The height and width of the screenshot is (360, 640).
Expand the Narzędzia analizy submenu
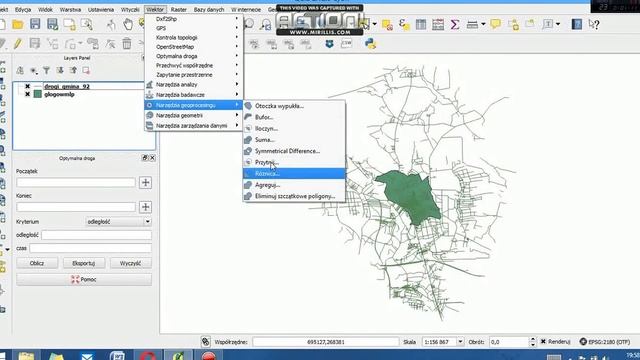pos(194,84)
